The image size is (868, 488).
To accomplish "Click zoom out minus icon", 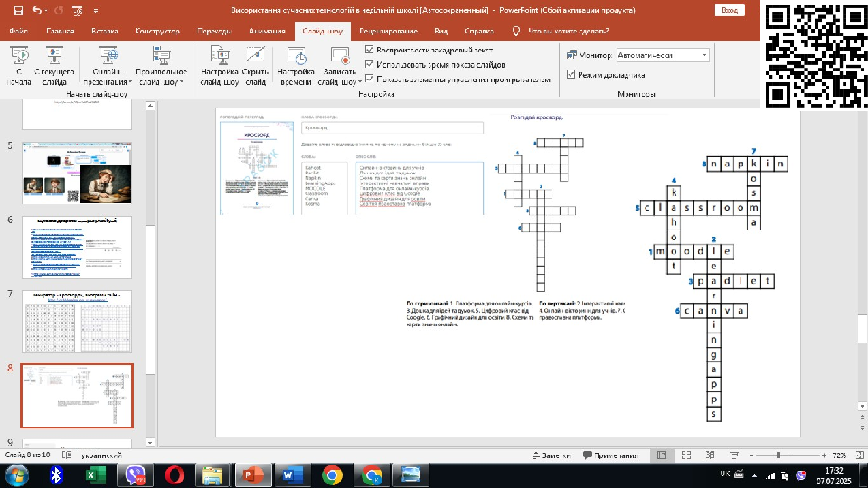I will [x=751, y=455].
